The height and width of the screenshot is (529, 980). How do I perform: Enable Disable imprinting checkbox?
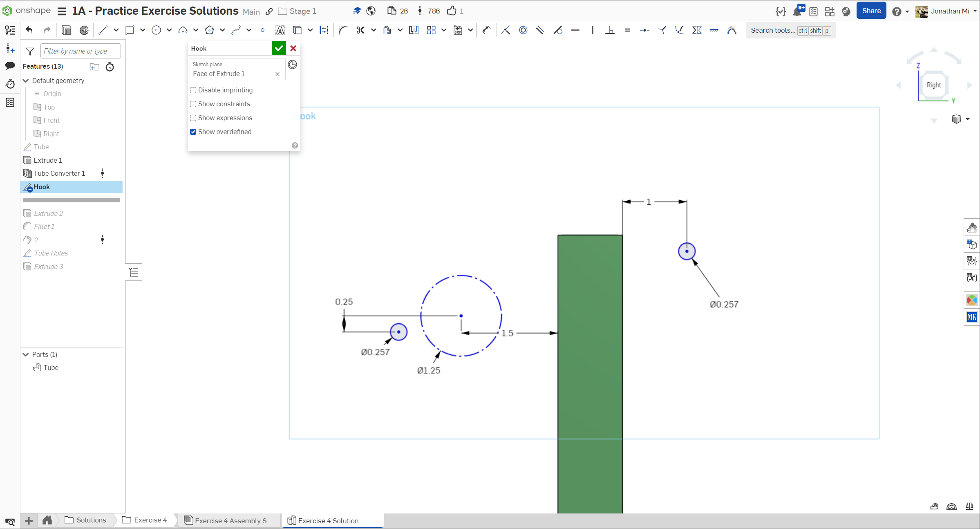click(193, 90)
